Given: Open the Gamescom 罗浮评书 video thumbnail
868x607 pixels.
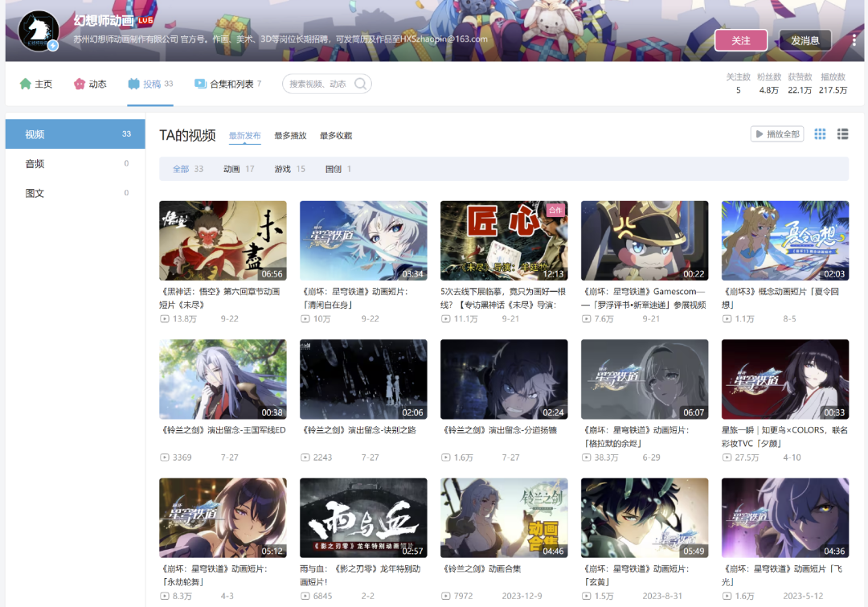Looking at the screenshot, I should [x=645, y=241].
